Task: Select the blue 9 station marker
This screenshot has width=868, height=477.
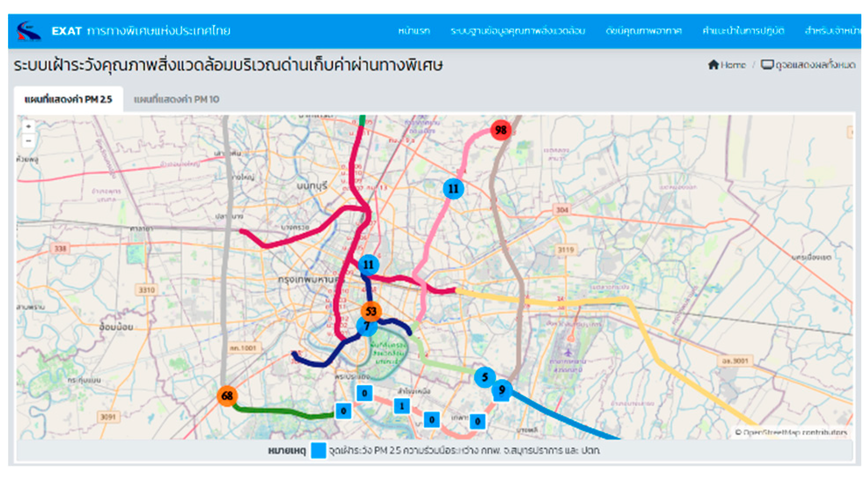Action: [x=502, y=390]
